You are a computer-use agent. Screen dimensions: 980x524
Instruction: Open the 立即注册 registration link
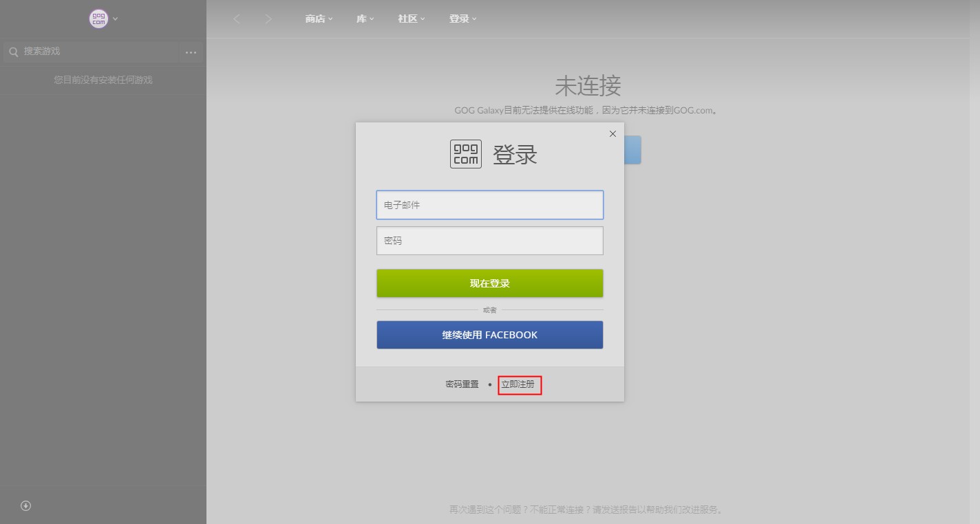click(x=520, y=384)
